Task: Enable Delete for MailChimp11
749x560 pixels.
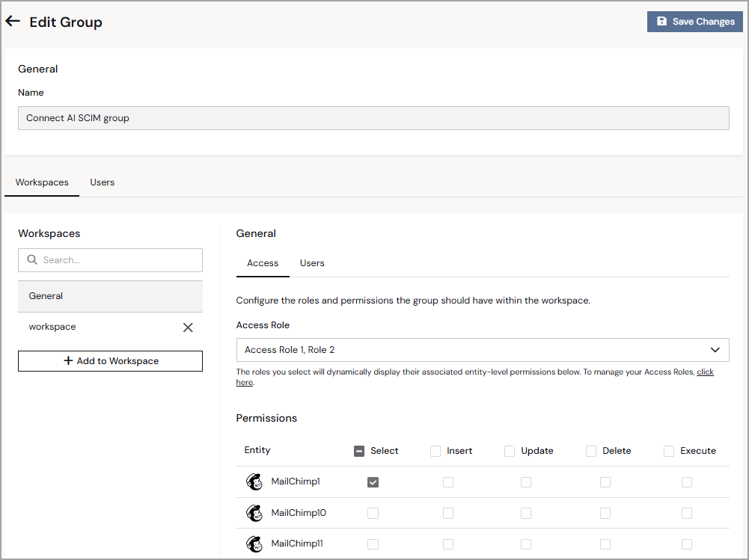Action: coord(605,544)
